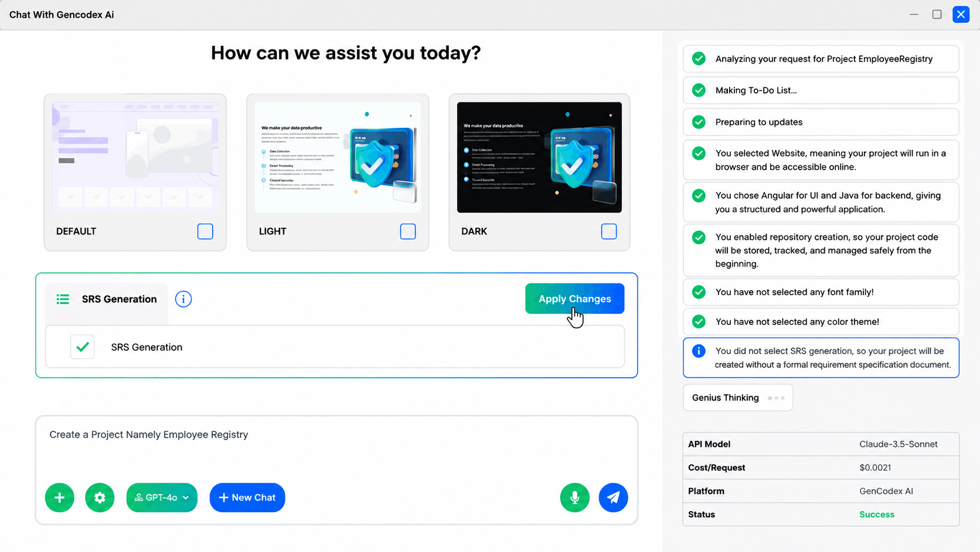Viewport: 980px width, 552px height.
Task: Click the green plus add button
Action: (60, 497)
